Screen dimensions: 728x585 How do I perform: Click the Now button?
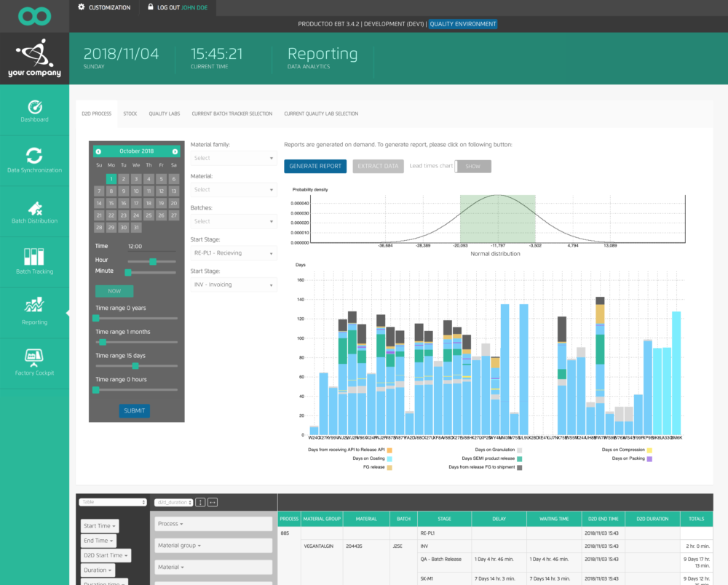click(114, 291)
